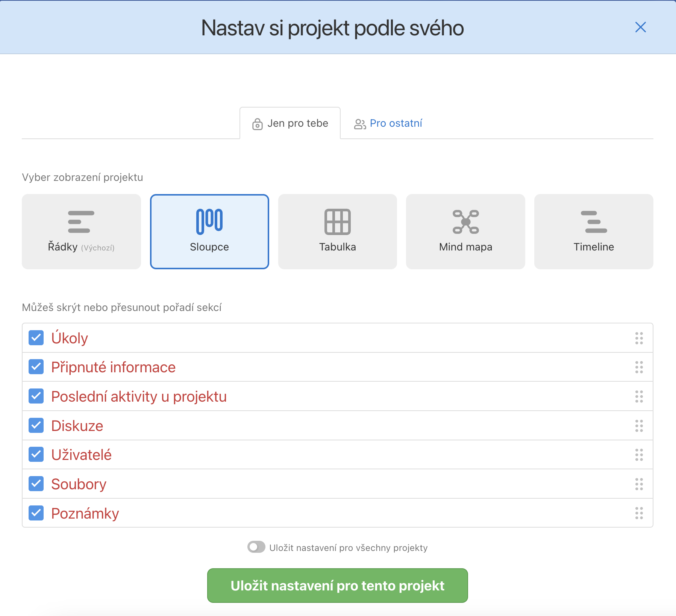Click the Diskuze section label
This screenshot has width=676, height=616.
point(77,426)
